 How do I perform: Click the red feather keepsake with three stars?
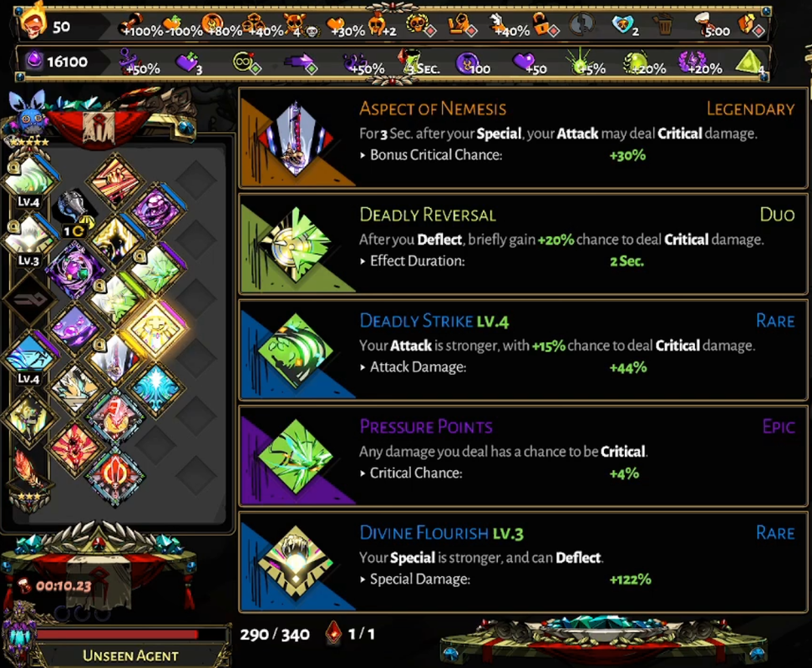point(29,473)
